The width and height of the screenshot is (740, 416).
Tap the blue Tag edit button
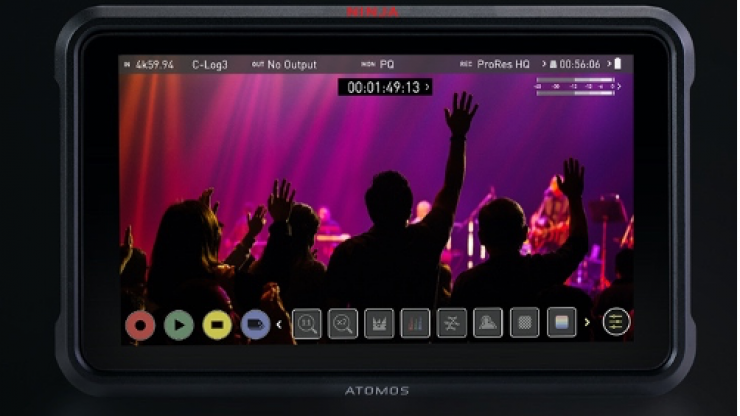coord(256,323)
